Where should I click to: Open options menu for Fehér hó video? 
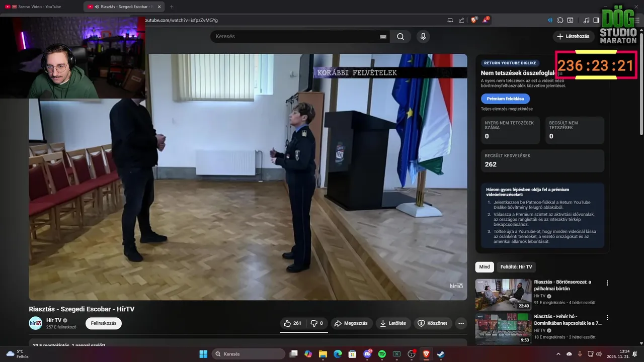tap(607, 318)
